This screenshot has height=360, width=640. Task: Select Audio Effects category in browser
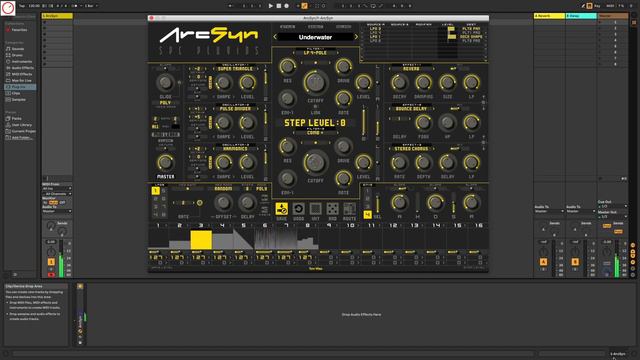pos(22,68)
